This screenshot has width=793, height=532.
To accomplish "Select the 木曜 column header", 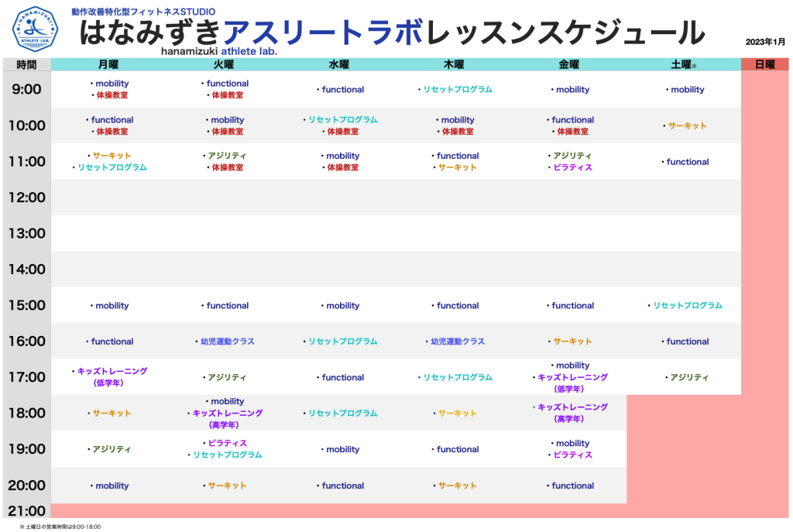I will pyautogui.click(x=454, y=65).
